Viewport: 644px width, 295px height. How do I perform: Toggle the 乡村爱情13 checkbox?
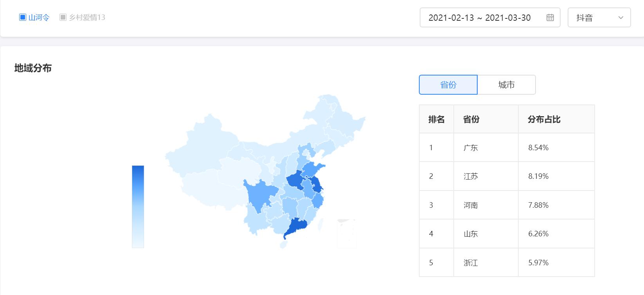pyautogui.click(x=63, y=17)
